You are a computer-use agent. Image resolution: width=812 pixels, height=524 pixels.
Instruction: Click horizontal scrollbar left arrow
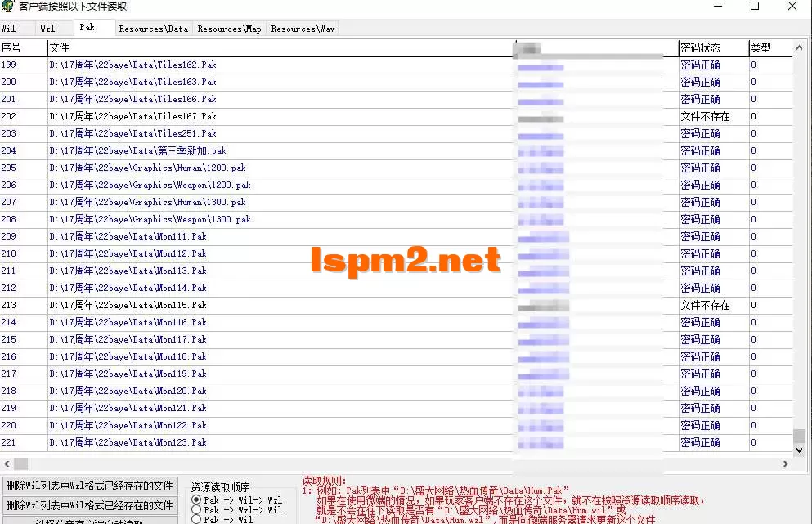click(7, 464)
